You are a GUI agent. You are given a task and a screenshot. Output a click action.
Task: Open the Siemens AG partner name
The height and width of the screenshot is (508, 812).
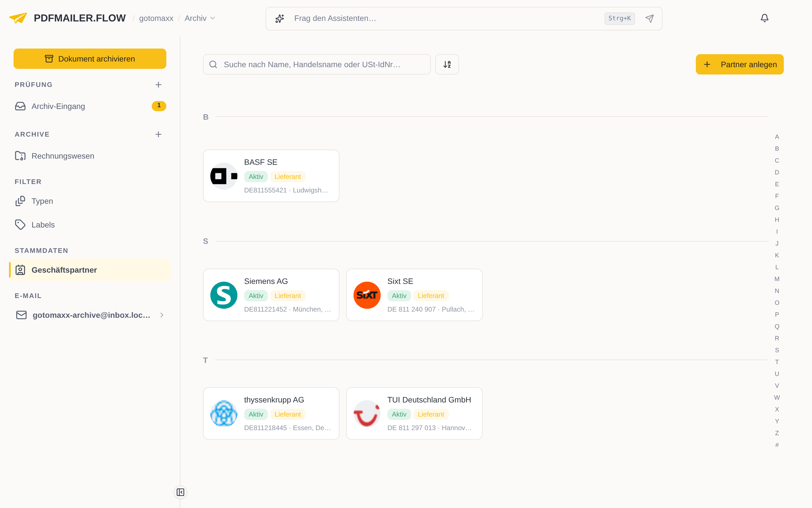tap(266, 281)
